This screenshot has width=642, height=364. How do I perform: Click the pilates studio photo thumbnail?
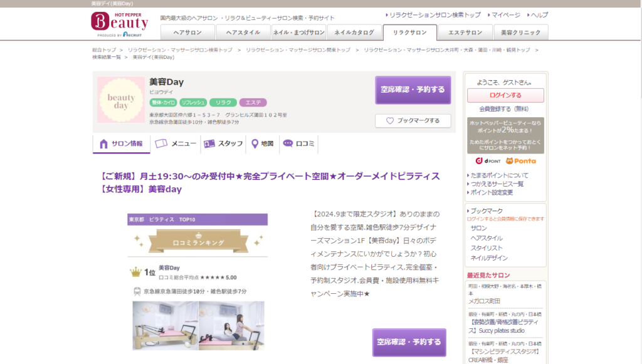[x=198, y=325]
